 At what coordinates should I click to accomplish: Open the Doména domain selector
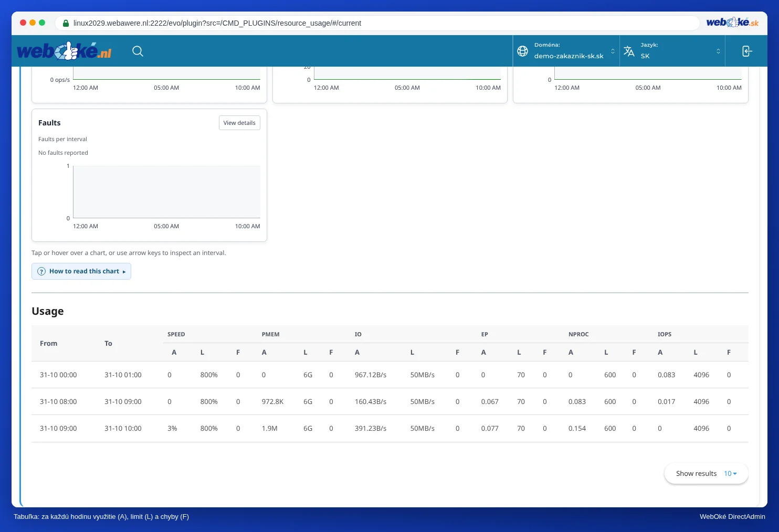[566, 51]
